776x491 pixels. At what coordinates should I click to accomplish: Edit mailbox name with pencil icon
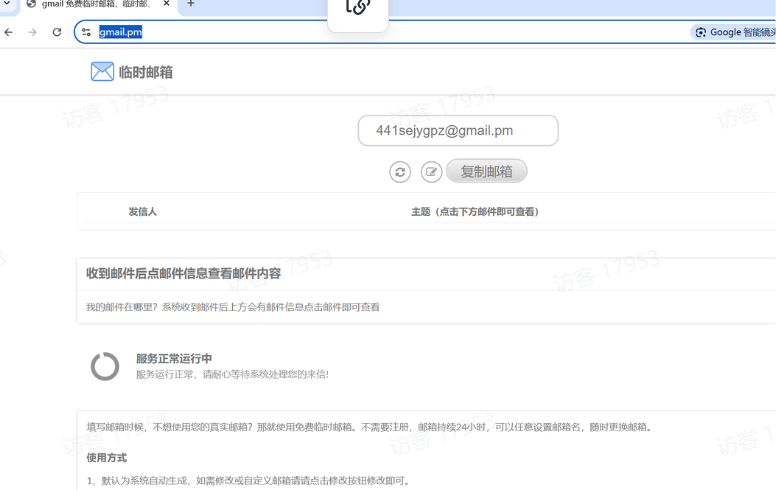click(x=432, y=172)
